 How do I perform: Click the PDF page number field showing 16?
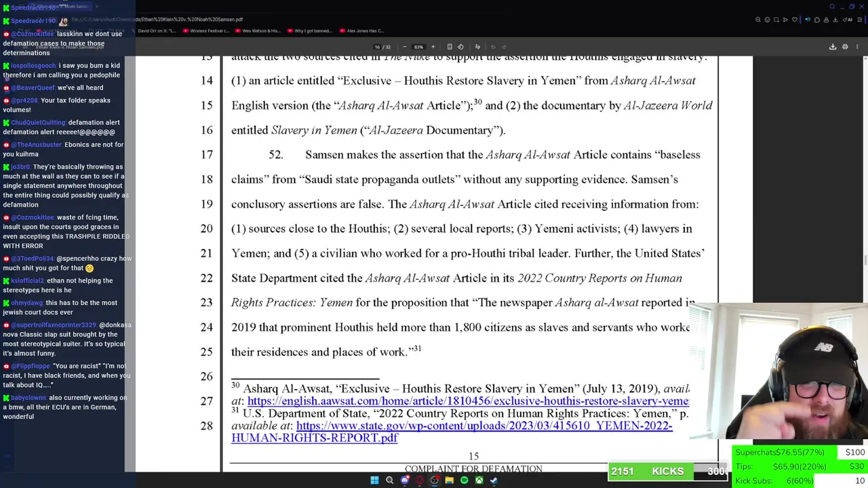point(377,47)
